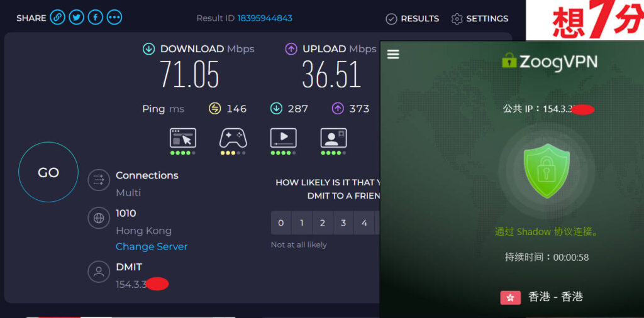Screen dimensions: 644x318
Task: Select rating 4 on likelihood scale
Action: [x=364, y=222]
